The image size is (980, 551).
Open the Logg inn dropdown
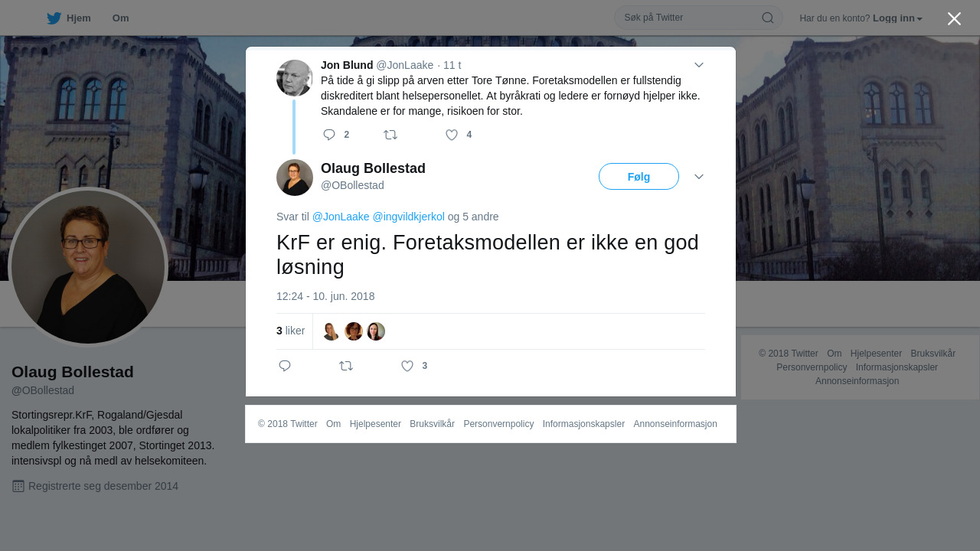[x=897, y=18]
